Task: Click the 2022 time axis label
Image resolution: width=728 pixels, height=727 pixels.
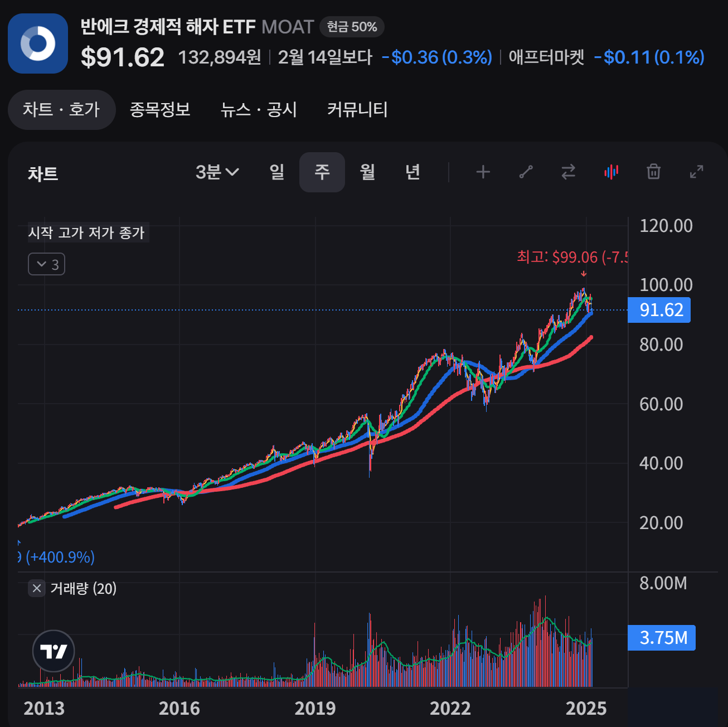Action: (x=450, y=708)
